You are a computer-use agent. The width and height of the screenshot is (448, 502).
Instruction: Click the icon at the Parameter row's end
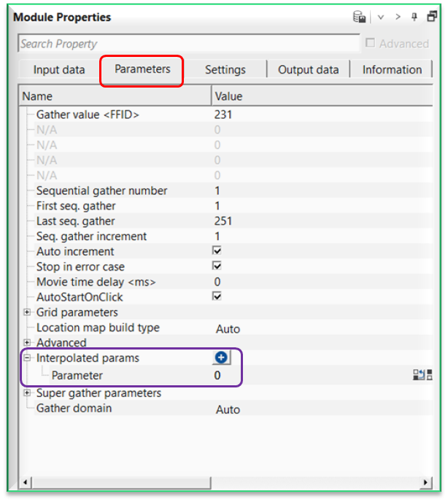[x=422, y=374]
